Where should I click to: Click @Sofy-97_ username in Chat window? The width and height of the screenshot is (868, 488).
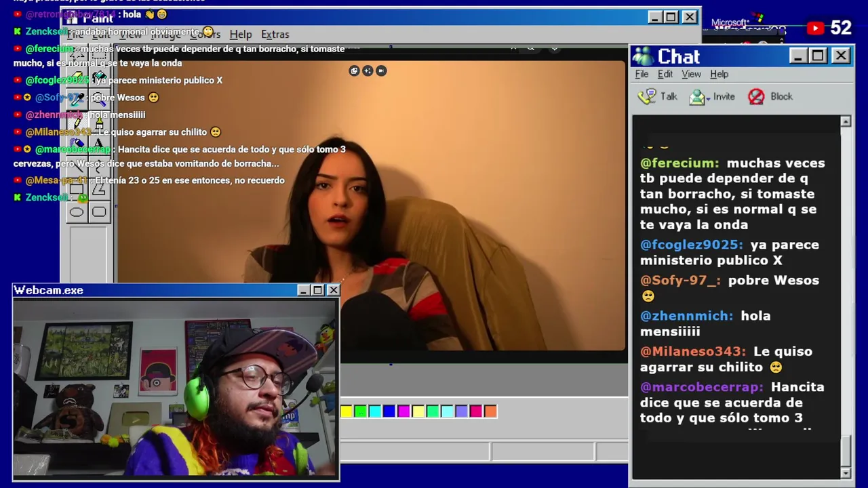[681, 280]
